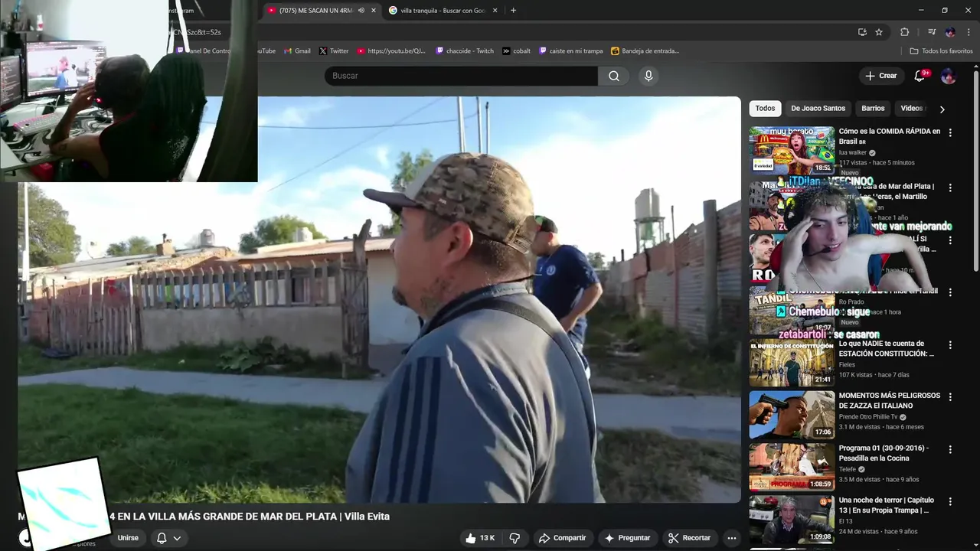980x551 pixels.
Task: Open the Chrome three-dot menu
Action: [x=968, y=32]
